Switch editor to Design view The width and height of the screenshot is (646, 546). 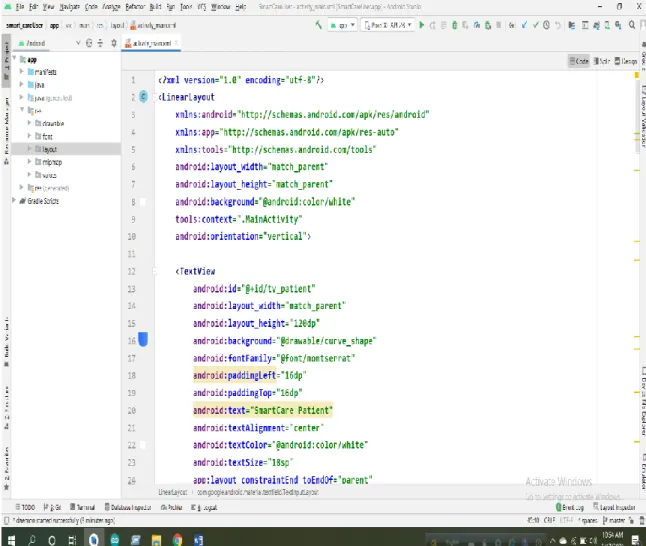point(626,61)
